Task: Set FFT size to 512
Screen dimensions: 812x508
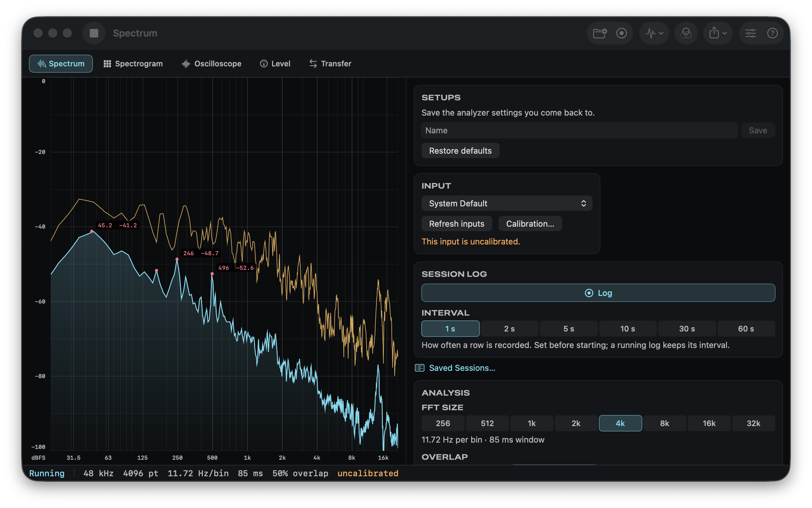Action: (487, 423)
